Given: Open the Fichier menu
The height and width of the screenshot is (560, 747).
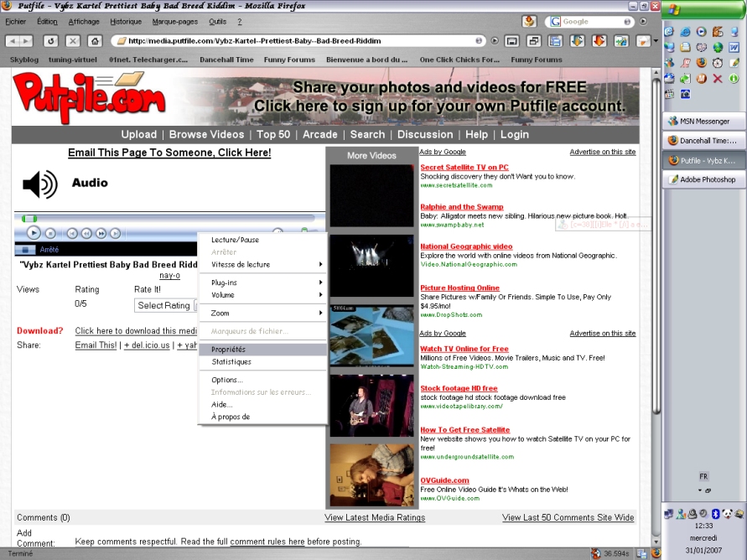Looking at the screenshot, I should [x=16, y=22].
